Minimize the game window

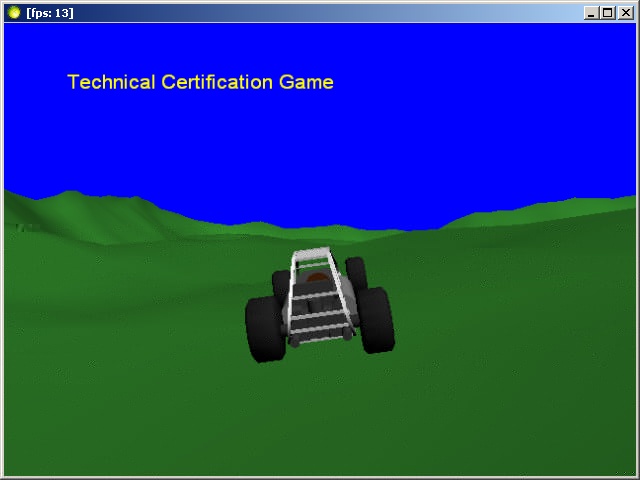592,12
